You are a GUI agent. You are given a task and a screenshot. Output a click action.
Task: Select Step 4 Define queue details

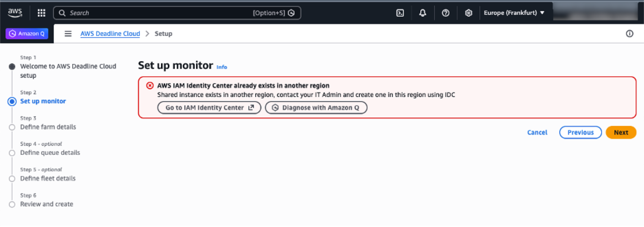pyautogui.click(x=50, y=153)
